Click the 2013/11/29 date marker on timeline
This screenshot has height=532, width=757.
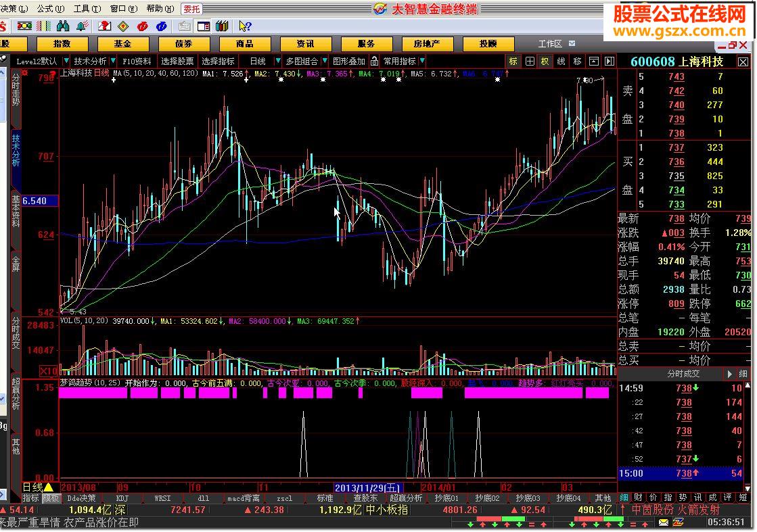[x=369, y=487]
